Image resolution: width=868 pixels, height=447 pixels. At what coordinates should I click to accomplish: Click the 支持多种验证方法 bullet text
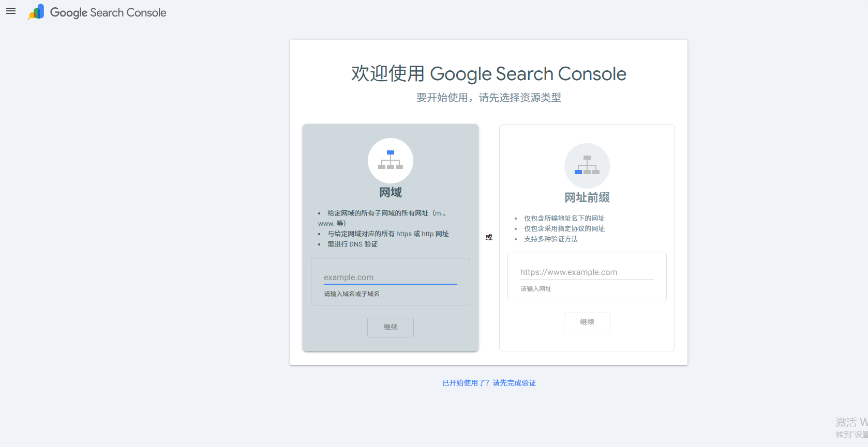point(551,239)
